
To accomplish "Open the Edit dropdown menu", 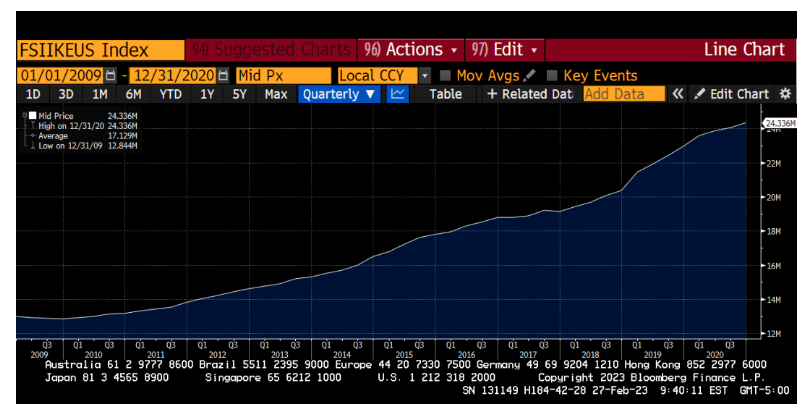I will (505, 50).
